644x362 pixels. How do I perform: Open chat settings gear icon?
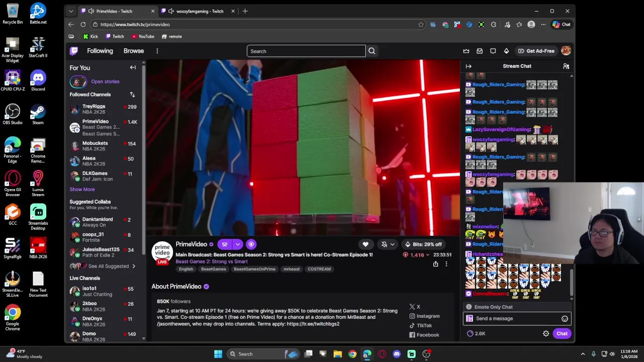[x=546, y=333]
